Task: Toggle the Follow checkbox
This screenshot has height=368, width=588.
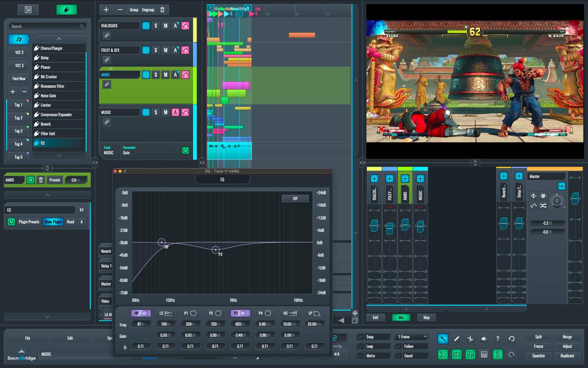Action: coord(398,346)
